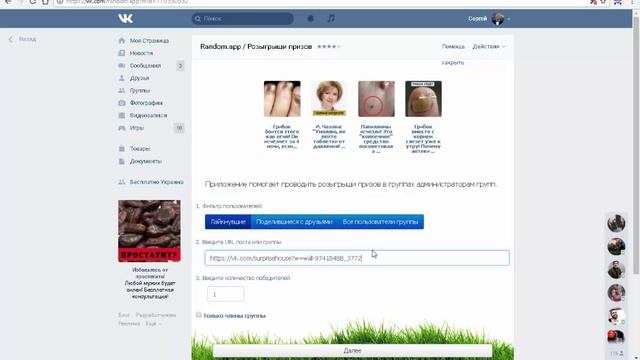640x360 pixels.
Task: Open third friend avatar in chat sidebar
Action: pos(616,270)
